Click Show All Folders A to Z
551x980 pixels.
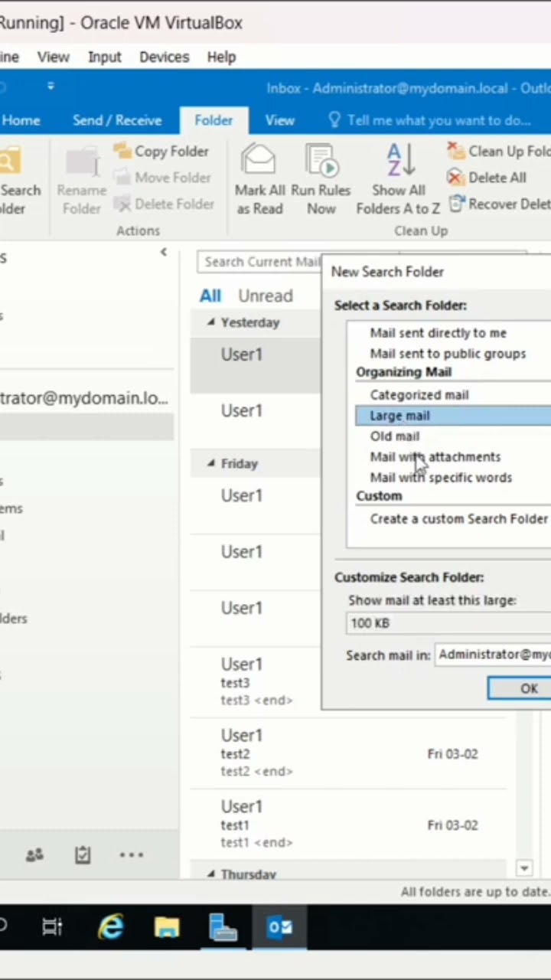[399, 162]
